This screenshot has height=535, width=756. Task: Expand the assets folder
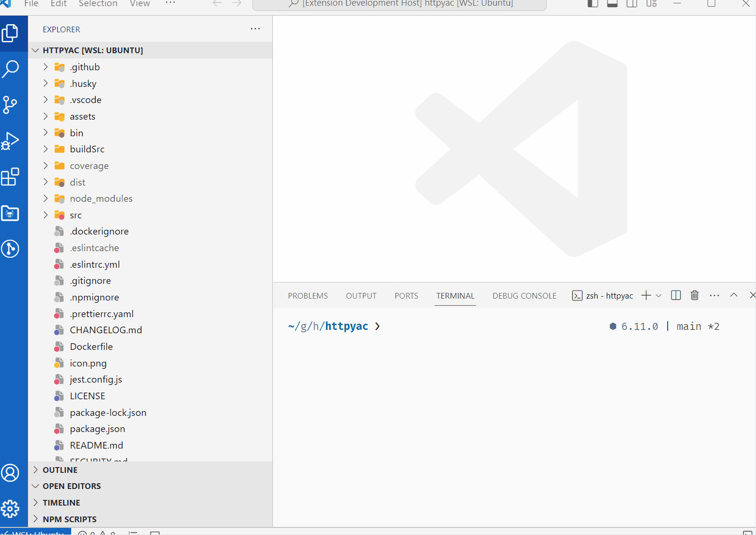point(150,116)
